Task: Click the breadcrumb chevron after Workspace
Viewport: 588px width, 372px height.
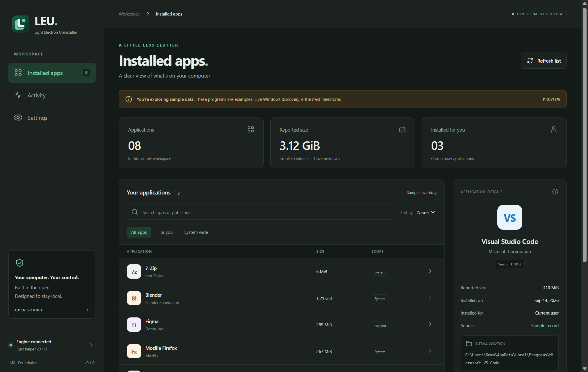Action: pos(148,14)
